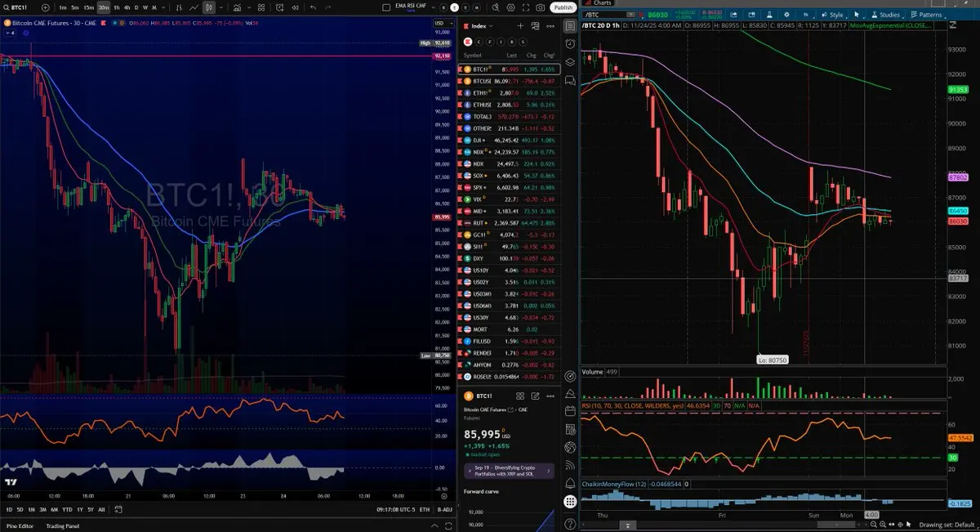Select the YTD date range
This screenshot has width=980, height=532.
(67, 509)
